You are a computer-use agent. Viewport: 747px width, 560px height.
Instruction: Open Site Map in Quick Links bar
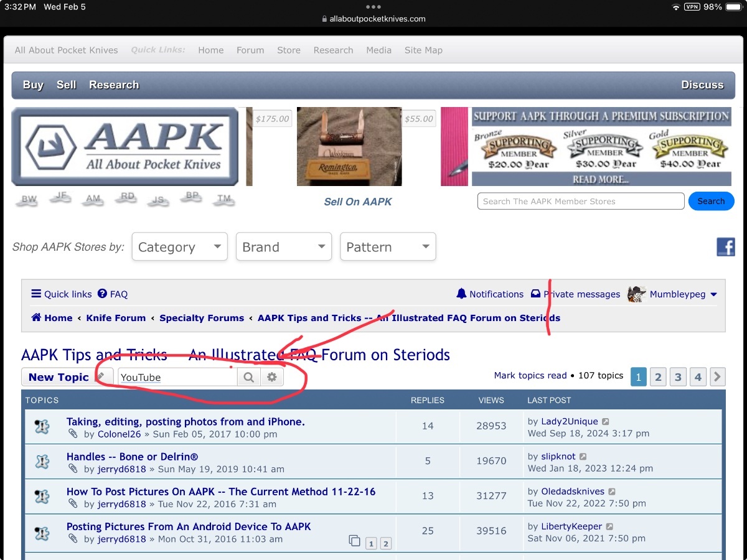(x=423, y=50)
